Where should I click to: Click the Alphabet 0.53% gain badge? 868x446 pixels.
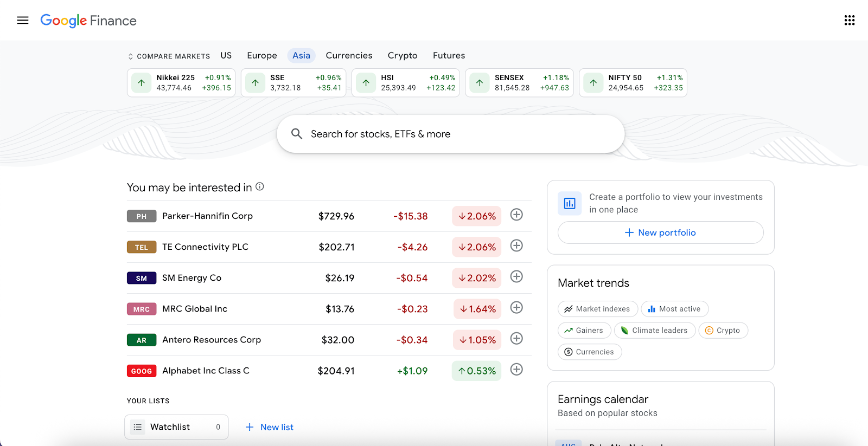tap(476, 371)
